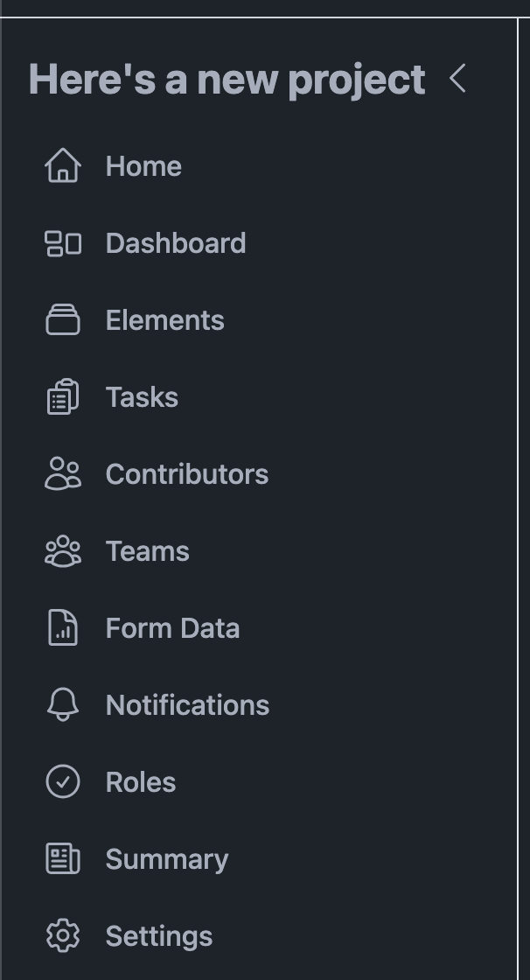Image resolution: width=530 pixels, height=980 pixels.
Task: Select the Summary label in navigation
Action: 167,859
